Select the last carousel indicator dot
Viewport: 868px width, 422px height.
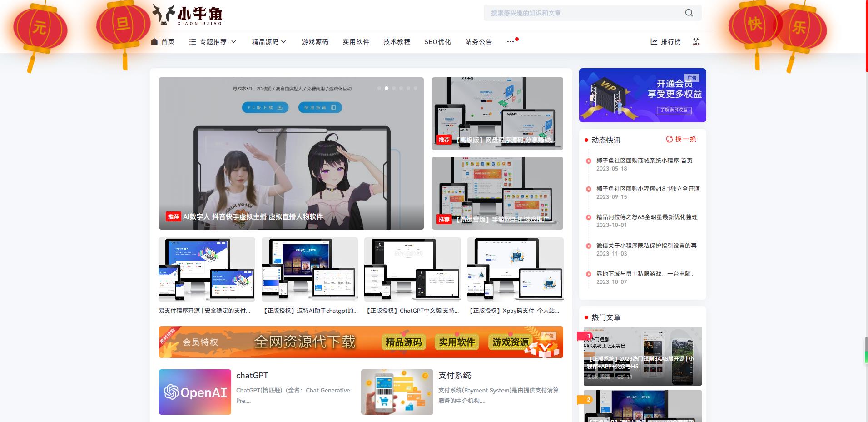point(416,88)
